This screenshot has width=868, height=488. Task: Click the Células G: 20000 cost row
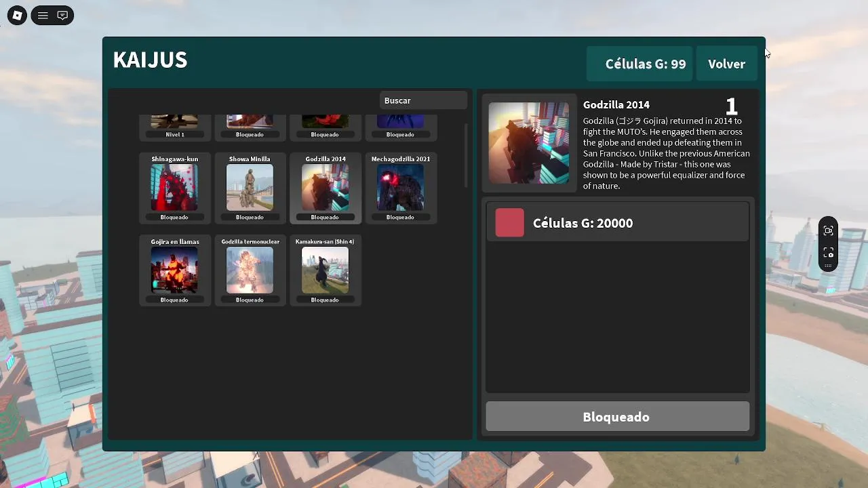coord(617,223)
